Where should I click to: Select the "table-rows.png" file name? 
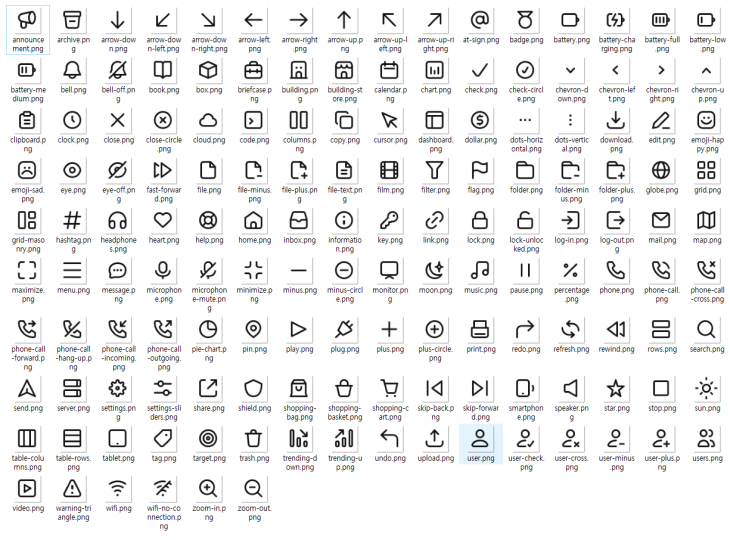73,463
